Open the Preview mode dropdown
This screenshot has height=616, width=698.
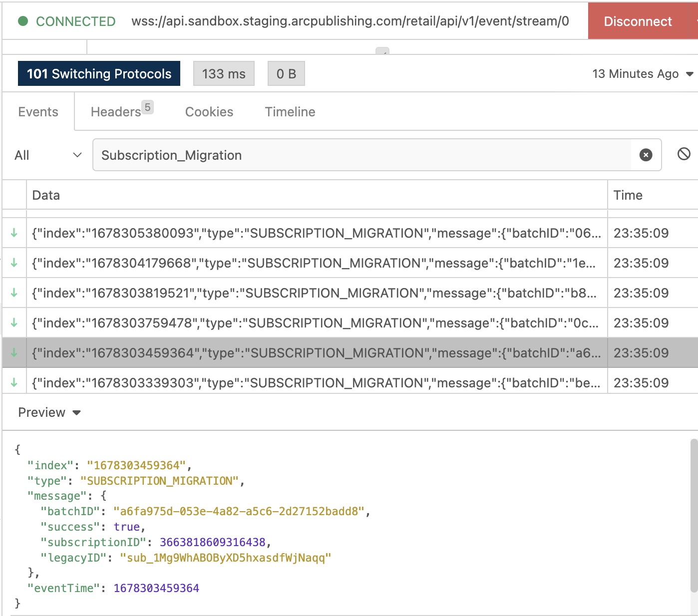49,412
